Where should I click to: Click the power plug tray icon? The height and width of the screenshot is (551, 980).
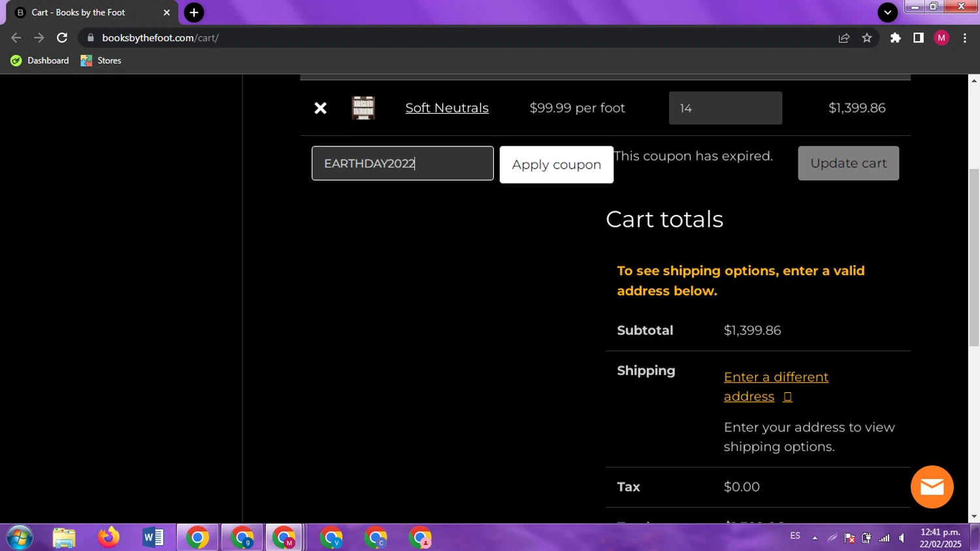pos(866,538)
